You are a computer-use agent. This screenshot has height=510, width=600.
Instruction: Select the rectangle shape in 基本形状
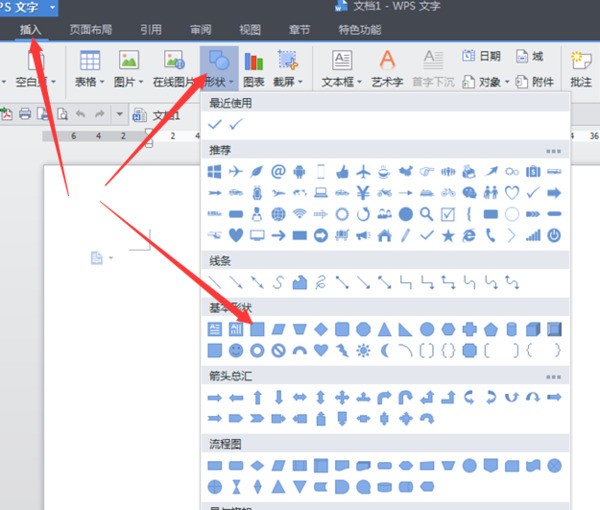257,328
